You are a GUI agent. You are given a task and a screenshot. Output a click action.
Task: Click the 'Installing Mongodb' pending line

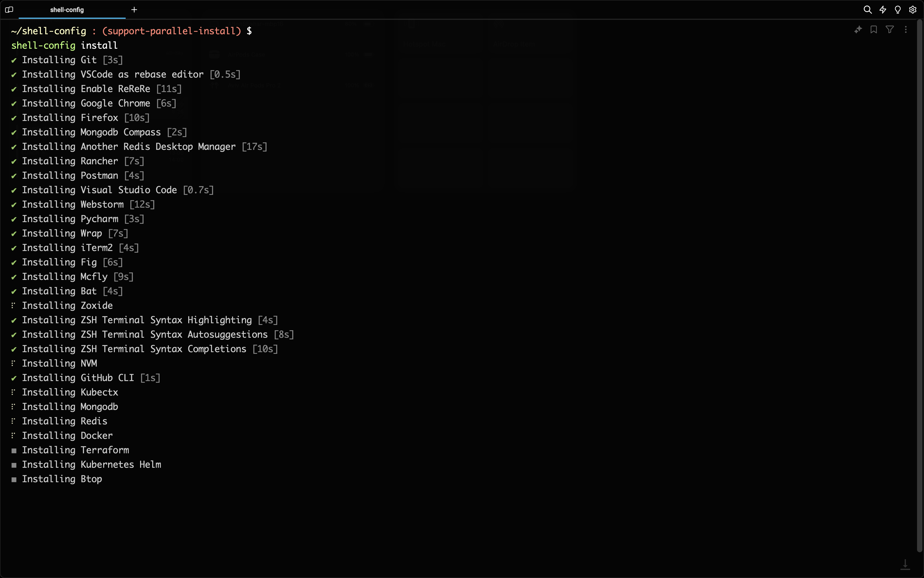click(x=65, y=407)
